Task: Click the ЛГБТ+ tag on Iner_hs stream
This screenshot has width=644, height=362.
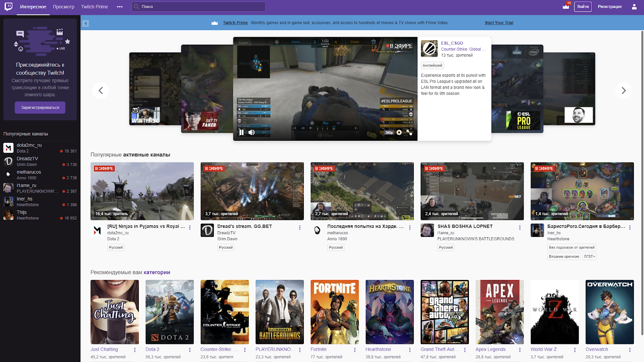Action: (x=589, y=256)
